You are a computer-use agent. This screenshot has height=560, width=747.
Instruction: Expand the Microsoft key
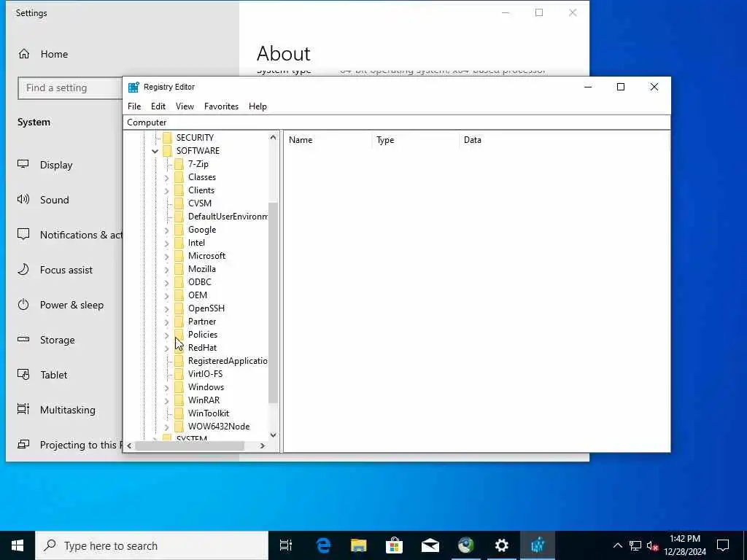point(166,256)
